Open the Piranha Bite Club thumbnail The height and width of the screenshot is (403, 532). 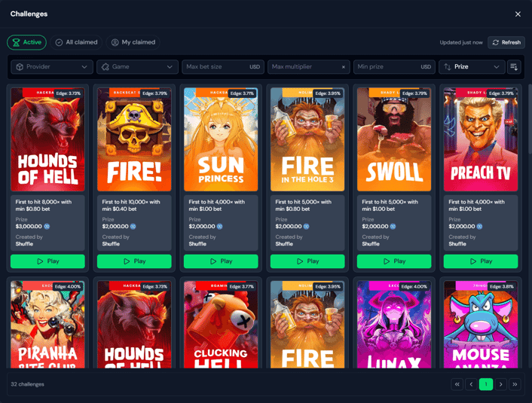click(x=47, y=325)
